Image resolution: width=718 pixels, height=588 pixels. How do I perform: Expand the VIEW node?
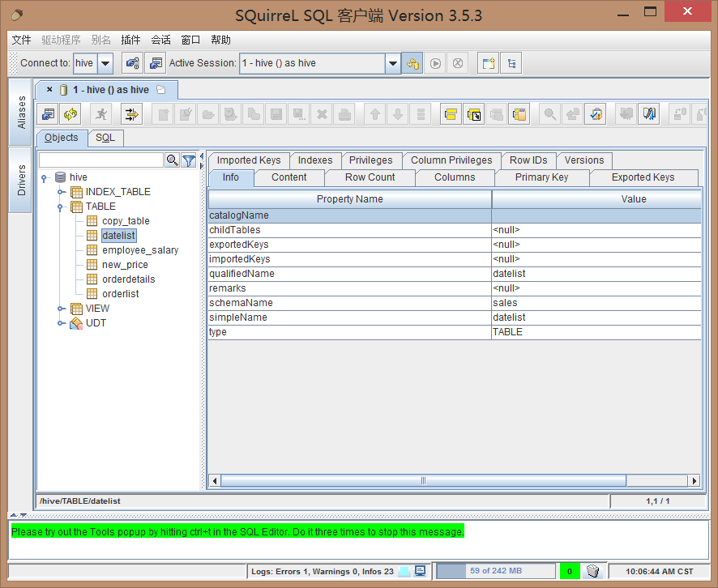pyautogui.click(x=61, y=309)
